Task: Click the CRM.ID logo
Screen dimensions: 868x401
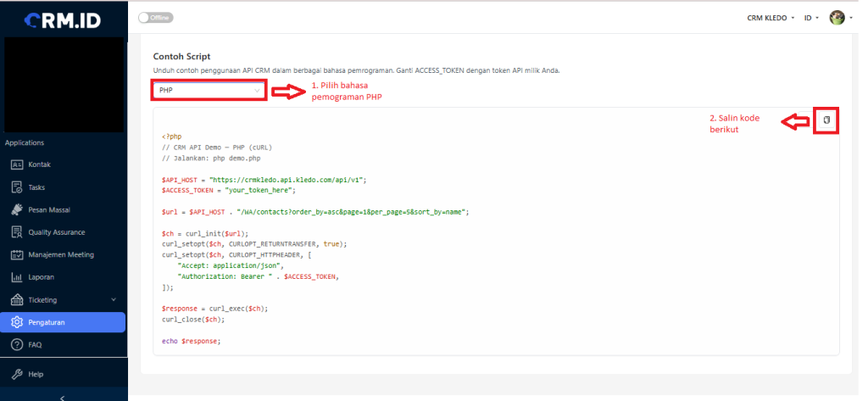Action: [x=63, y=20]
